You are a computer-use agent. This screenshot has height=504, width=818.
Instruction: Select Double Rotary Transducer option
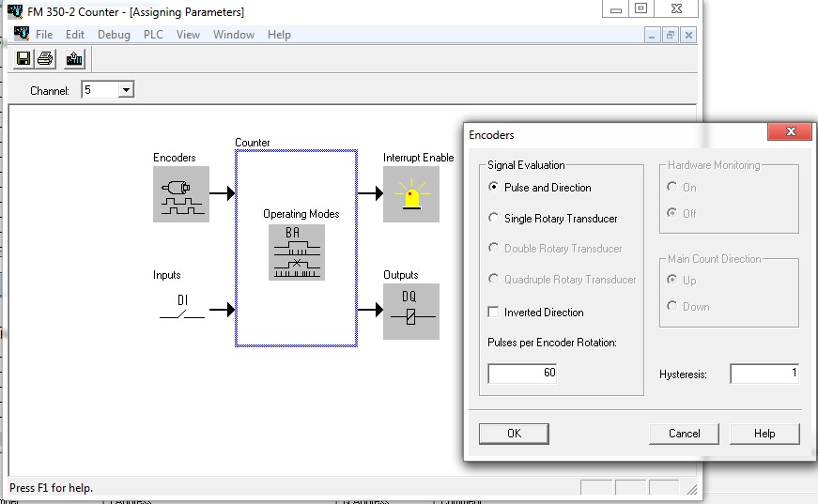493,248
